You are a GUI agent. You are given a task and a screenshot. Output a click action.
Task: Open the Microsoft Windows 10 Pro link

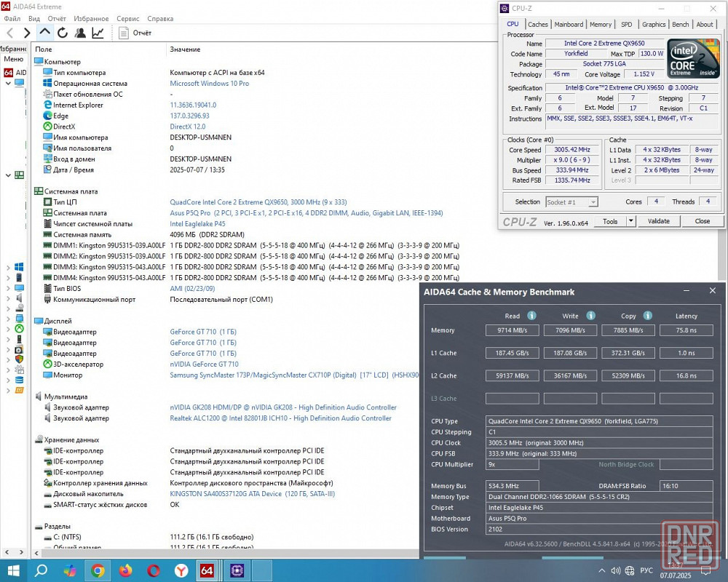209,84
